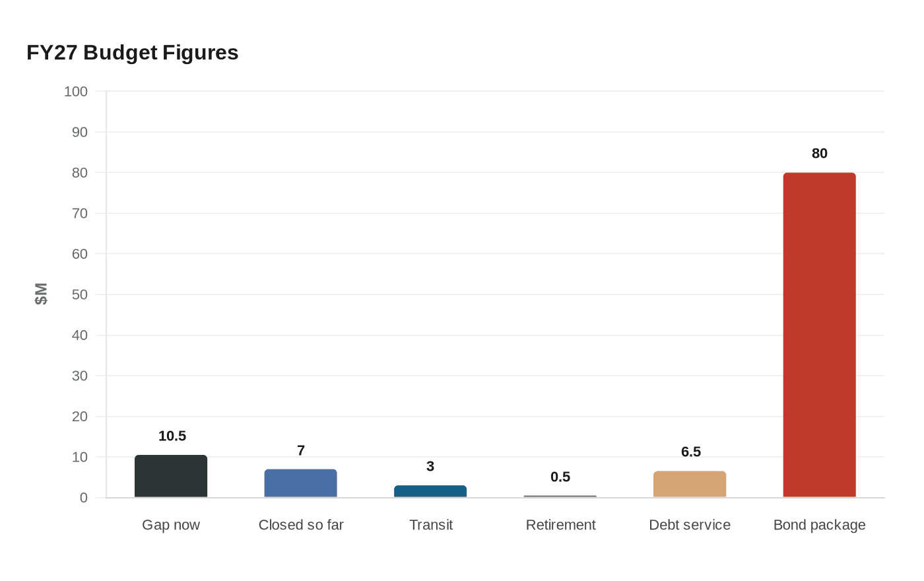Click the 80 data label
924x581 pixels.
tap(819, 153)
